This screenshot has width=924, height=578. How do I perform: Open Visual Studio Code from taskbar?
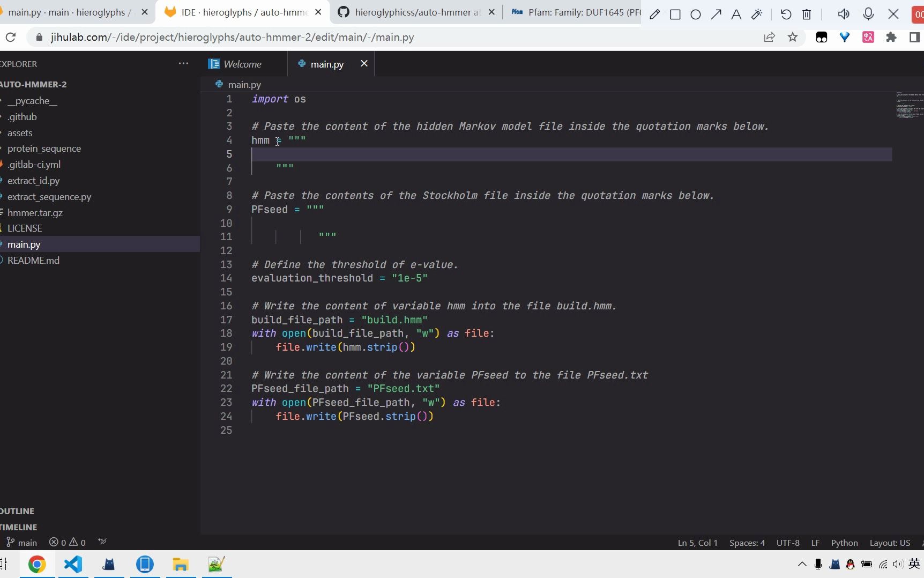pyautogui.click(x=73, y=564)
